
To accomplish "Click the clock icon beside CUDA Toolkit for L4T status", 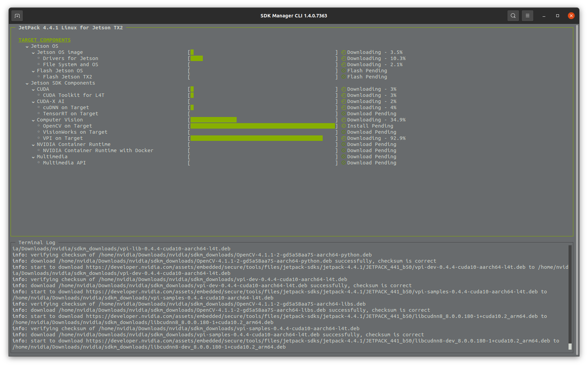I will pos(344,96).
